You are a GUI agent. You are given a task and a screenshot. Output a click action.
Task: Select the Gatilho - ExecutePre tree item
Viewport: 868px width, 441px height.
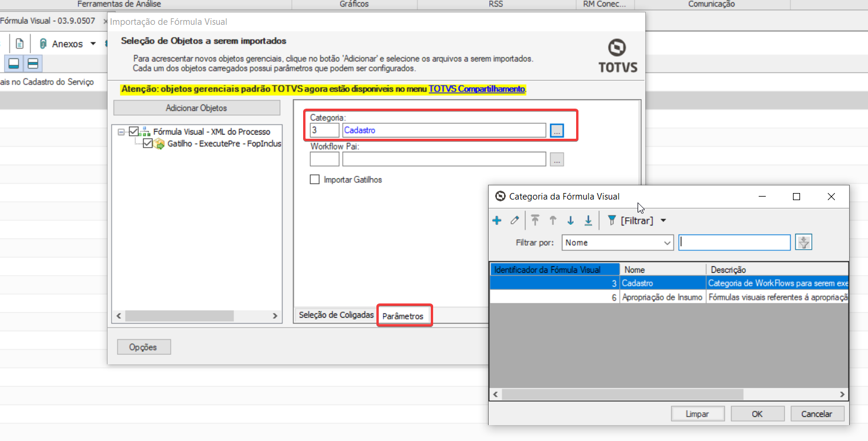pos(225,143)
